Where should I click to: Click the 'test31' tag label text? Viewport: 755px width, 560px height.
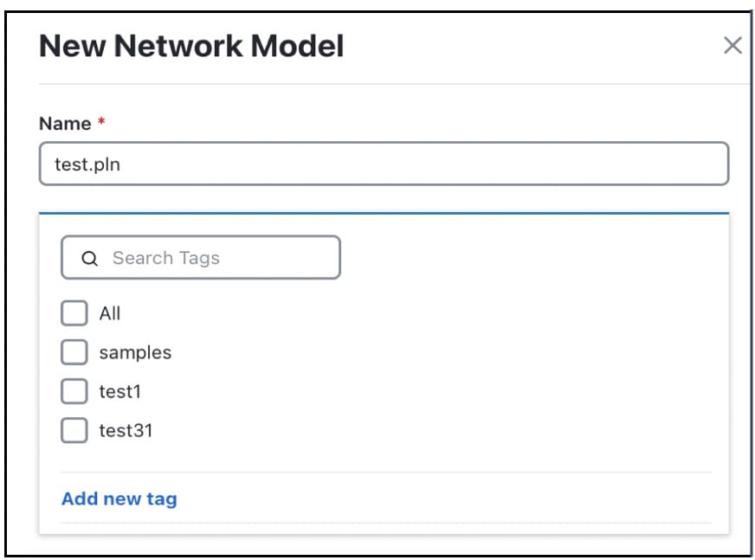click(126, 431)
